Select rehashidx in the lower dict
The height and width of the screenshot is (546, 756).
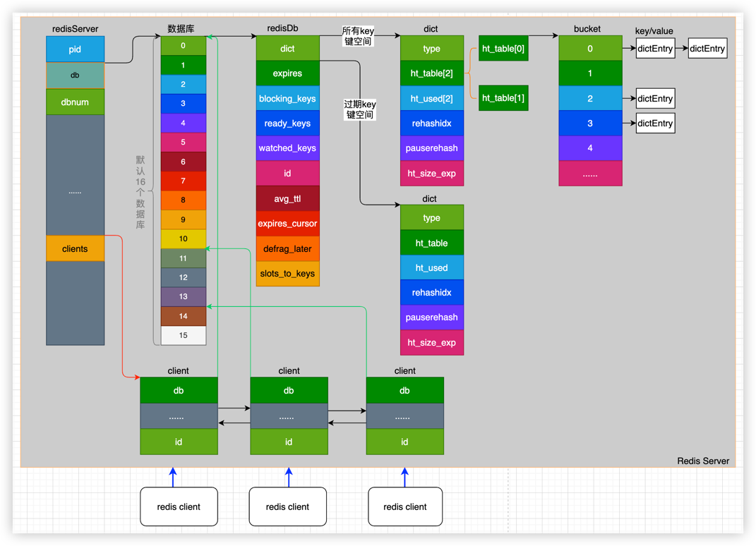click(431, 293)
